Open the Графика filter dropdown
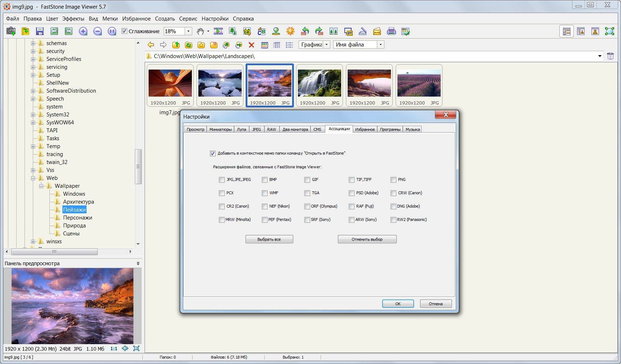 326,45
